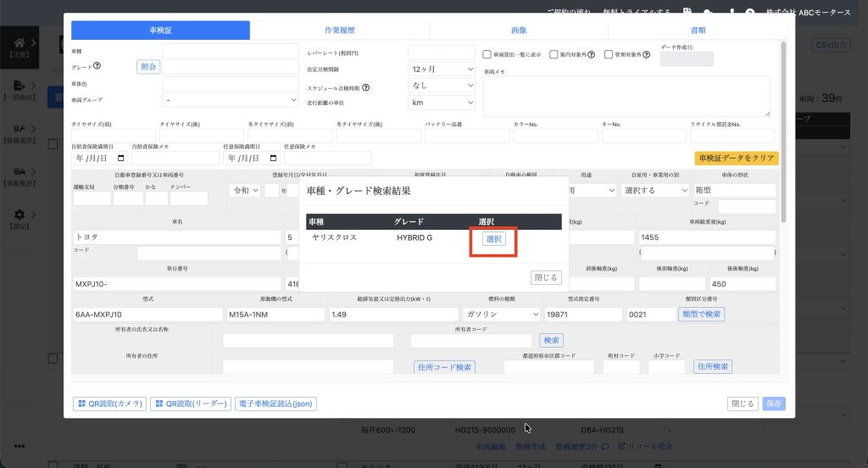868x468 pixels.
Task: Click QR読取(リーダー) button
Action: (190, 404)
